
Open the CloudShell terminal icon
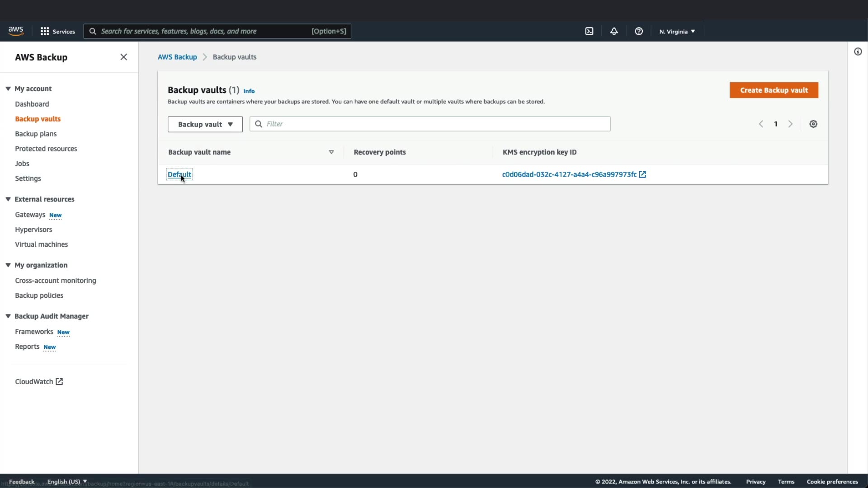(589, 31)
